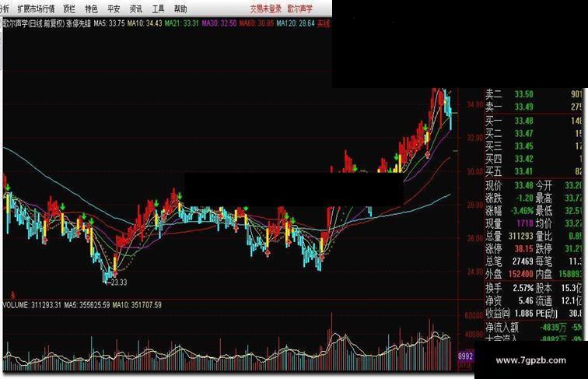588x379 pixels.
Task: Click the 净资 5.46 value
Action: (526, 300)
